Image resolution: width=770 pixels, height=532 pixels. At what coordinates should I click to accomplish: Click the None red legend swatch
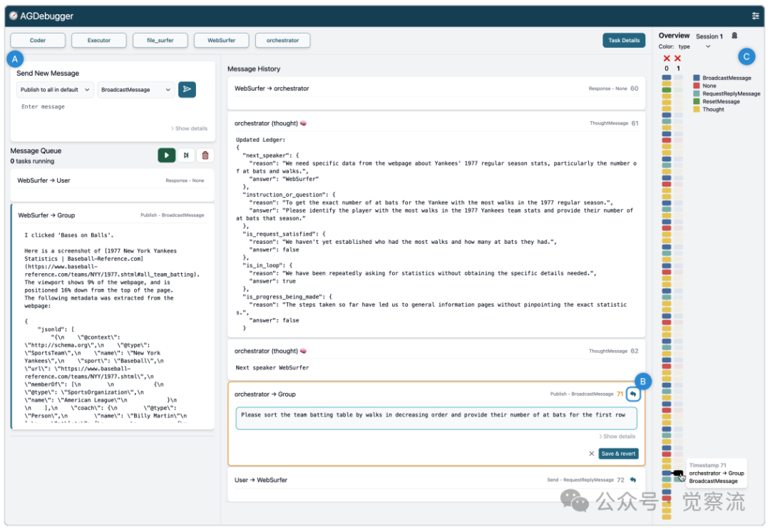697,86
